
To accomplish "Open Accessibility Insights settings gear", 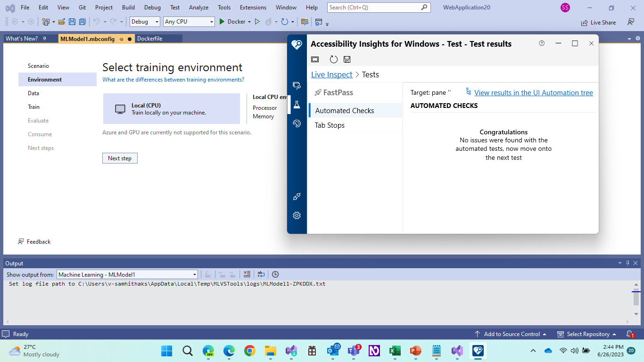I will point(297,215).
